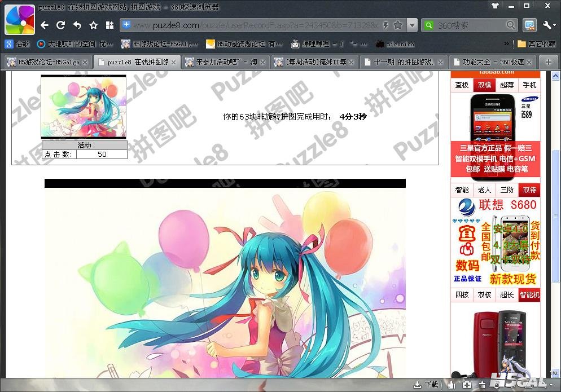Select the 超长 ad category tab
Image resolution: width=561 pixels, height=392 pixels.
pyautogui.click(x=507, y=295)
